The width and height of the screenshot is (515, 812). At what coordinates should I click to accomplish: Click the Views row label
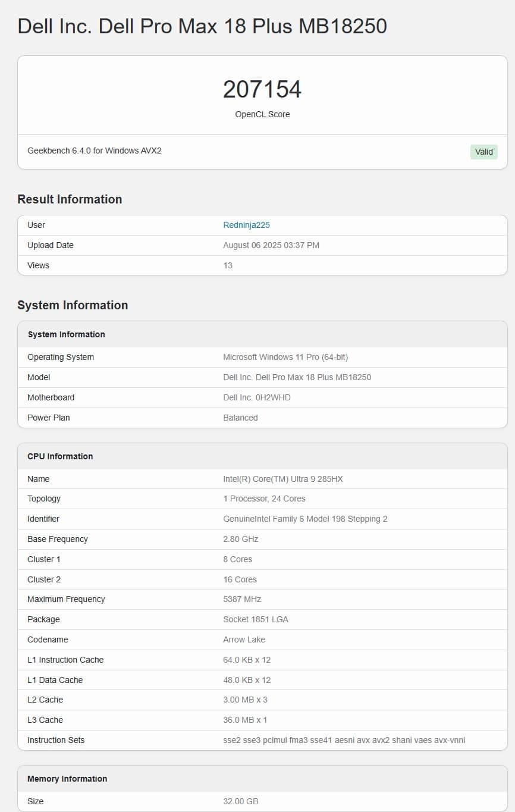(38, 265)
